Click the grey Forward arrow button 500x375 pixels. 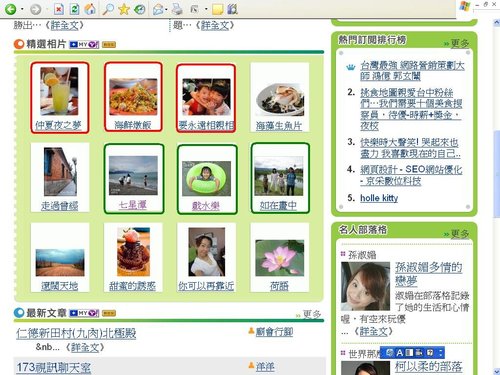(36, 9)
